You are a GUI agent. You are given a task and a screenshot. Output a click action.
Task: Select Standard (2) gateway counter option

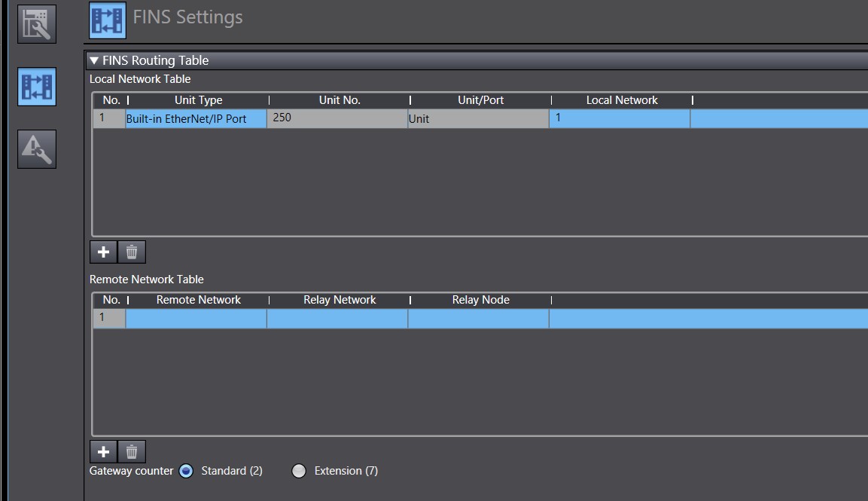[187, 471]
